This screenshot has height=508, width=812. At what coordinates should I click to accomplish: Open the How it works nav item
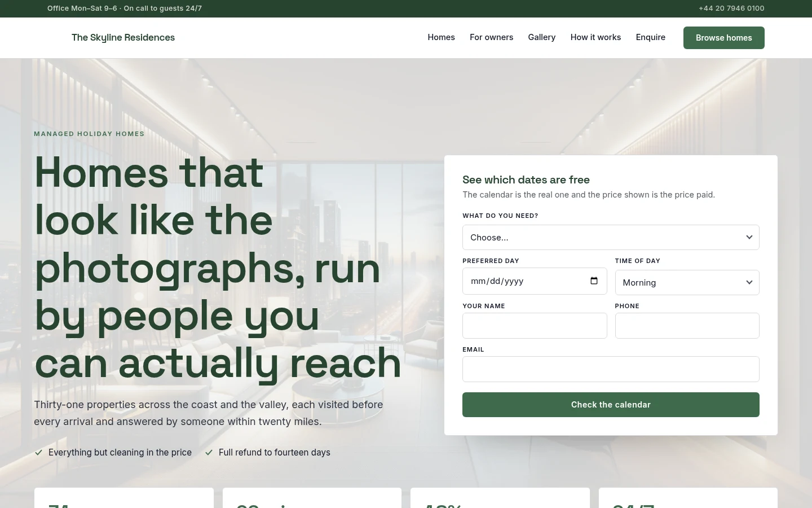point(595,37)
